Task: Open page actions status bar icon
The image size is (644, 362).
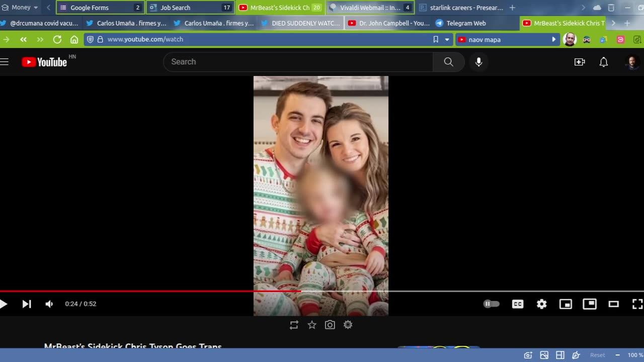Action: click(x=576, y=355)
